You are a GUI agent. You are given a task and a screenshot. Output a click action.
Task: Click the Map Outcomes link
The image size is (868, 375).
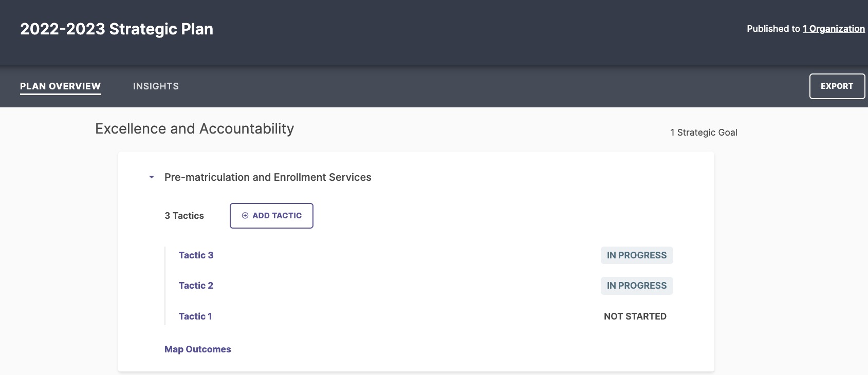(198, 349)
